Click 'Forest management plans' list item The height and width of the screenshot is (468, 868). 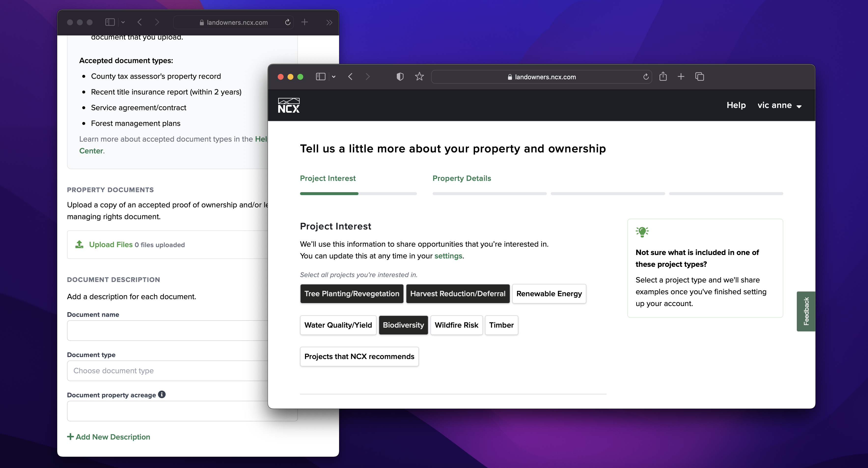tap(136, 123)
